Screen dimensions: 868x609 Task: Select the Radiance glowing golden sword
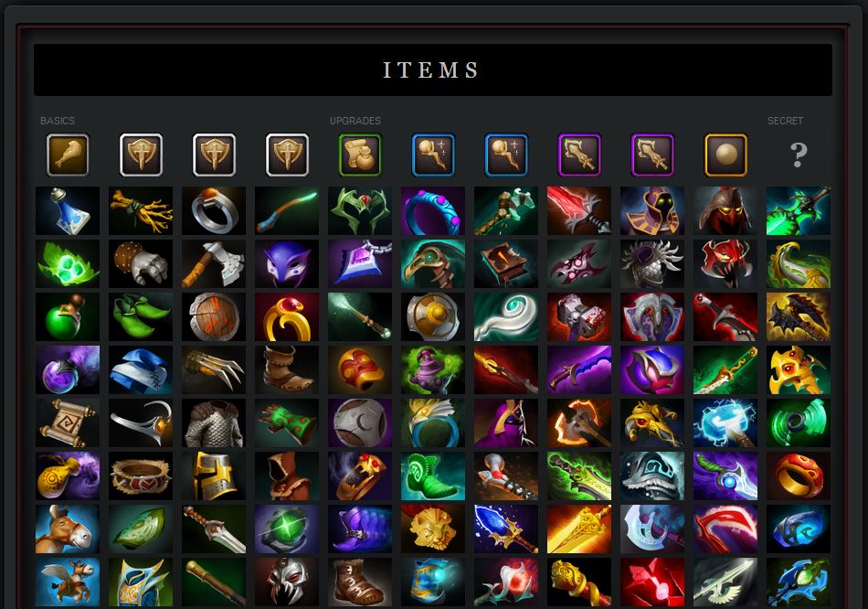579,529
